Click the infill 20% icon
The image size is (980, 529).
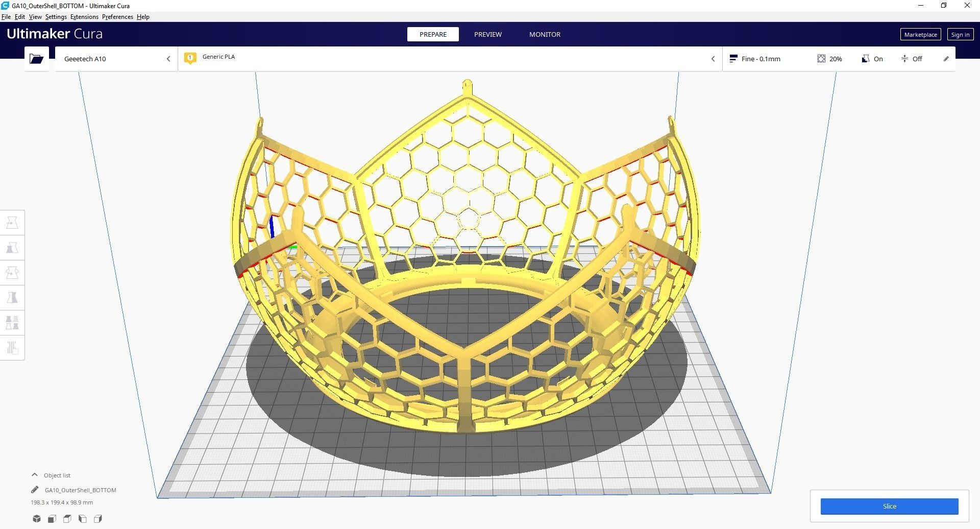tap(821, 59)
